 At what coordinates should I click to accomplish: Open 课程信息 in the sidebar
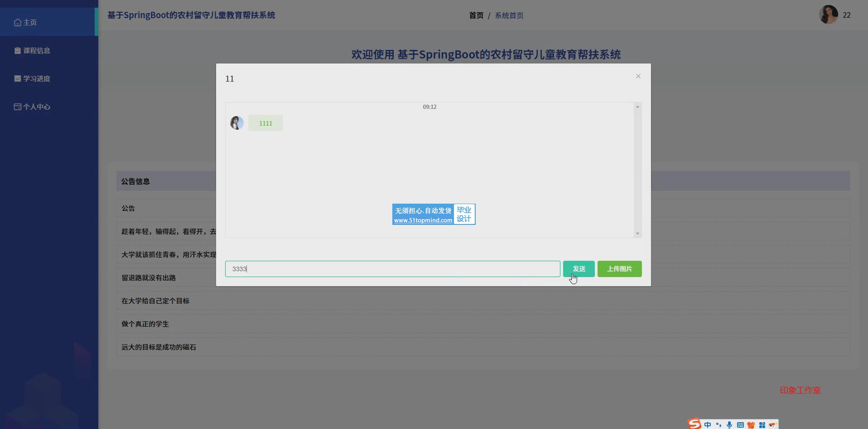click(36, 51)
